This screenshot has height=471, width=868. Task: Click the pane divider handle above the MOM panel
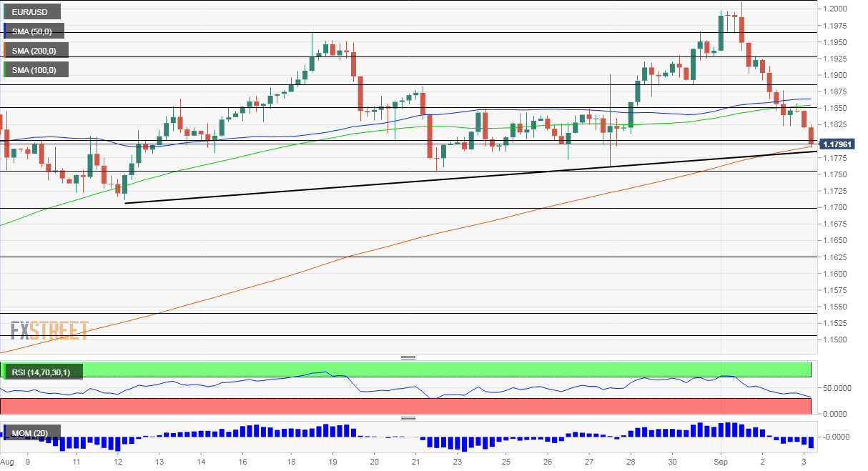[x=408, y=419]
